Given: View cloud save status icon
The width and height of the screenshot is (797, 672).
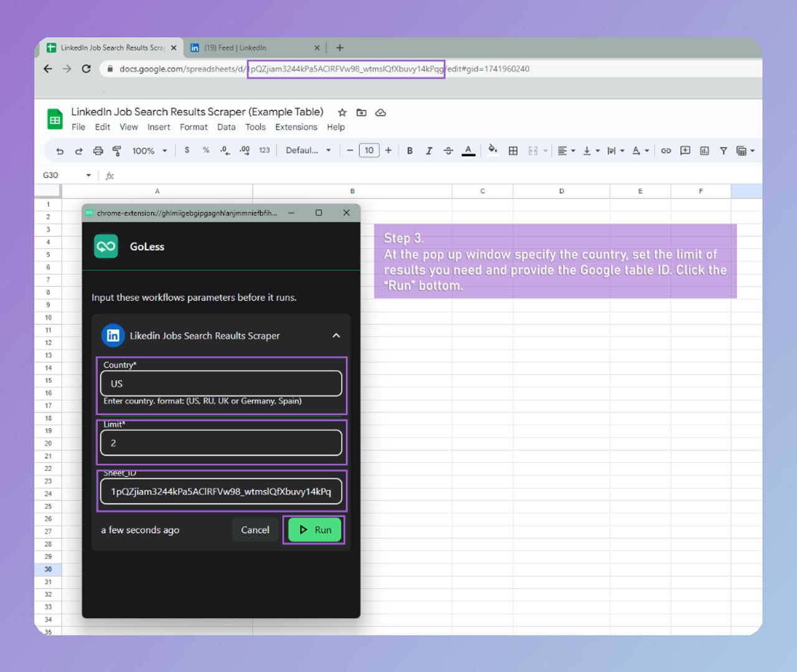Looking at the screenshot, I should tap(380, 113).
